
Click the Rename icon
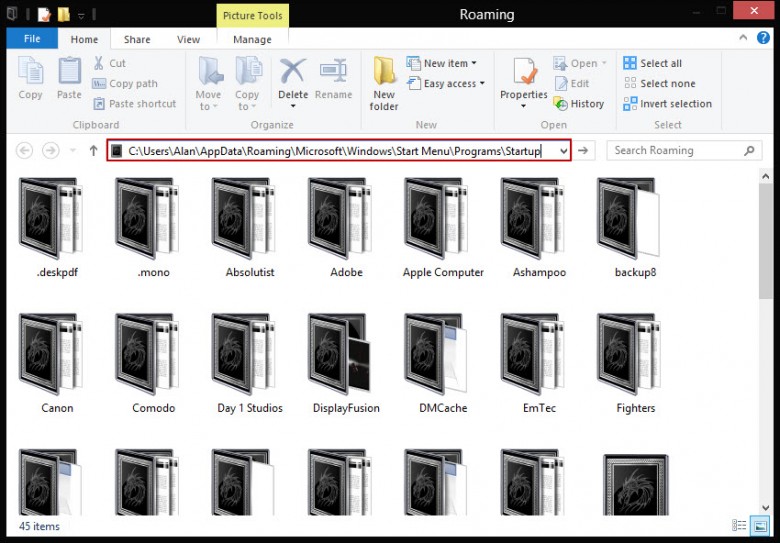(x=333, y=71)
